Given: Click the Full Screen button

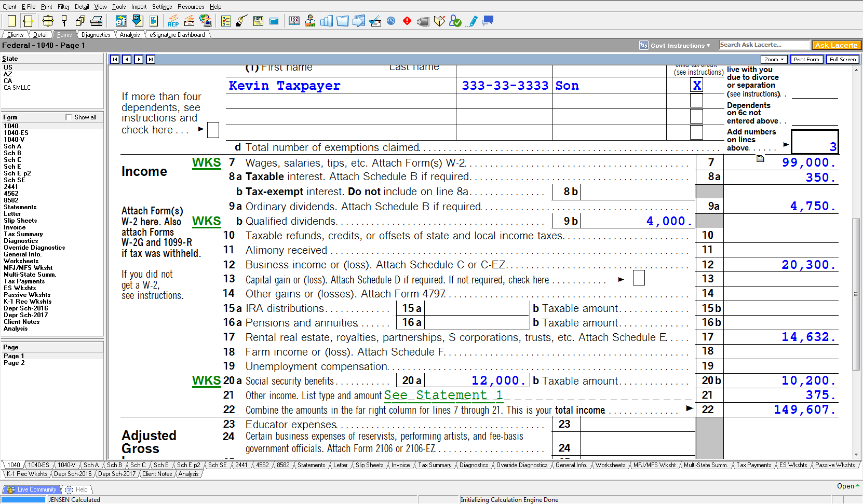Looking at the screenshot, I should click(x=843, y=59).
